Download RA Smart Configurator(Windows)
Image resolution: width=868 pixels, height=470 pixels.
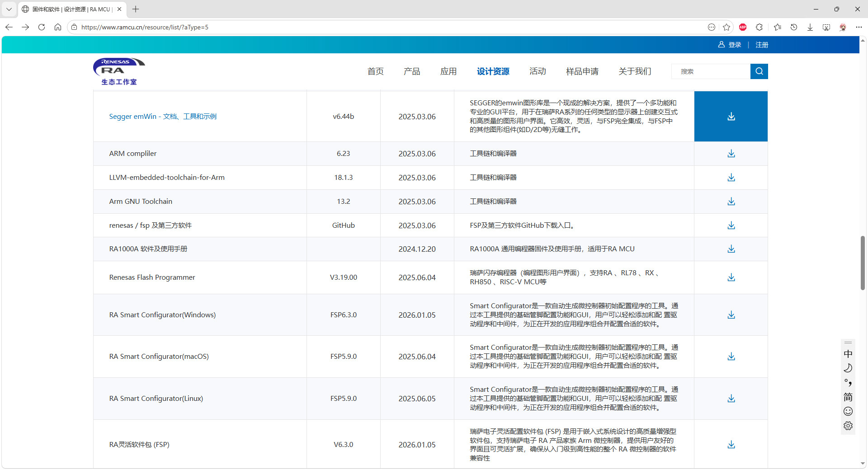coord(731,315)
